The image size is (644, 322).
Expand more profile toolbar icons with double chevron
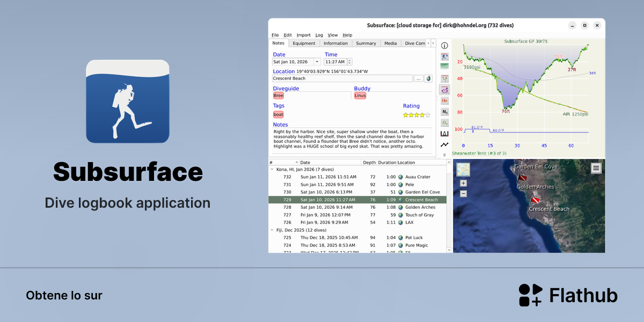444,155
